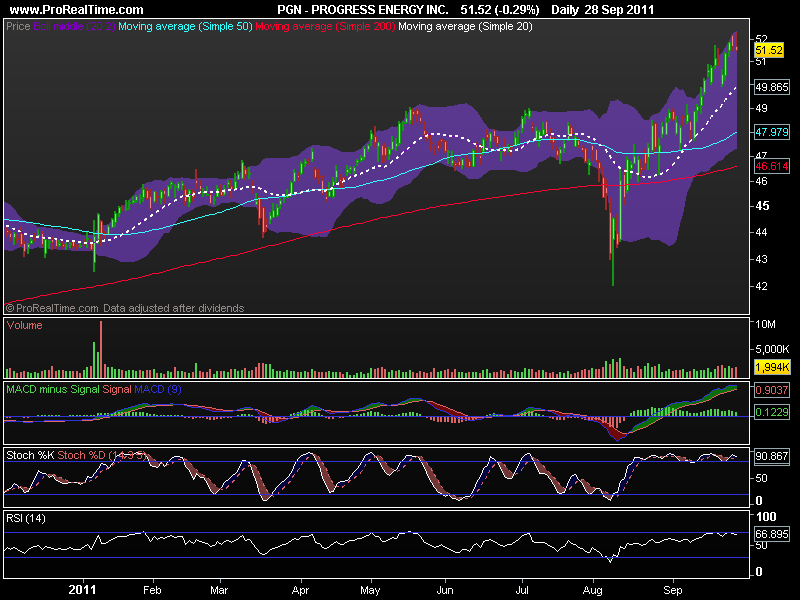Viewport: 800px width, 600px height.
Task: Click the Aug time axis label
Action: [x=592, y=590]
